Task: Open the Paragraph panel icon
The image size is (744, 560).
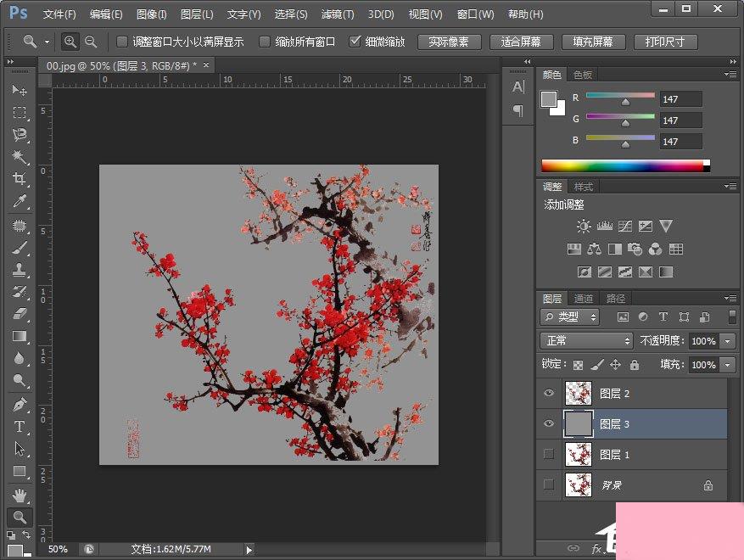Action: click(518, 110)
